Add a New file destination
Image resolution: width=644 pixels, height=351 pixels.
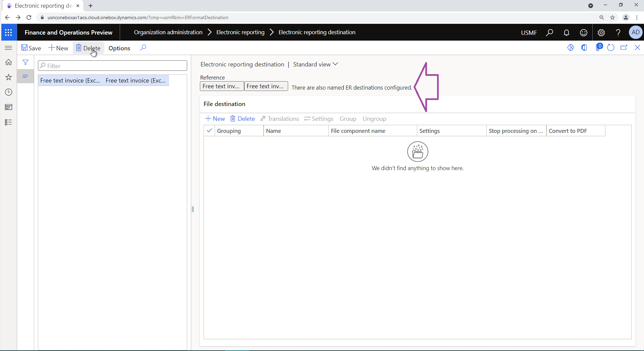[215, 119]
